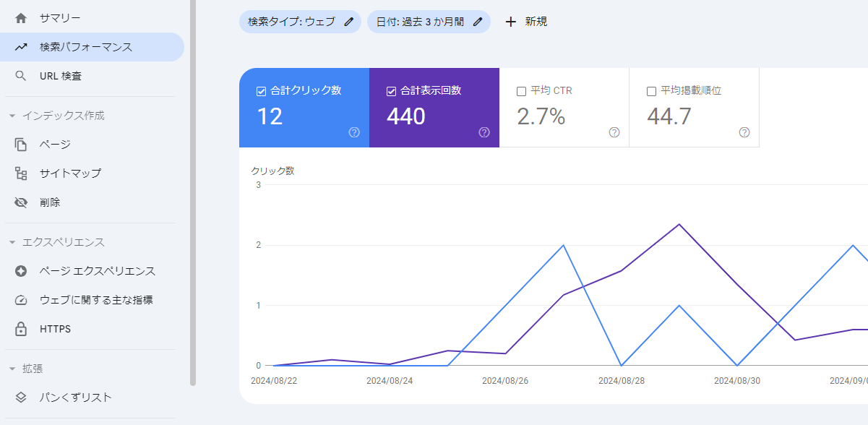Click the sidebar vertical scrollbar
This screenshot has width=868, height=425.
coord(193,192)
